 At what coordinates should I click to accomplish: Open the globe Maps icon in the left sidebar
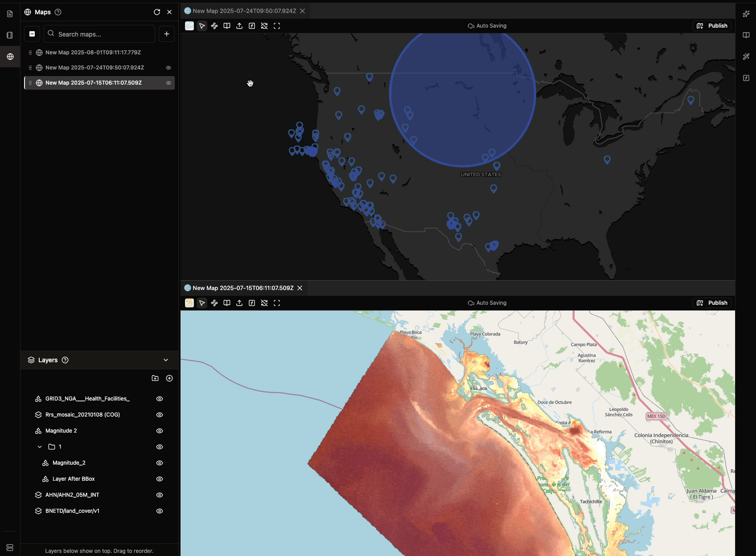pyautogui.click(x=9, y=57)
